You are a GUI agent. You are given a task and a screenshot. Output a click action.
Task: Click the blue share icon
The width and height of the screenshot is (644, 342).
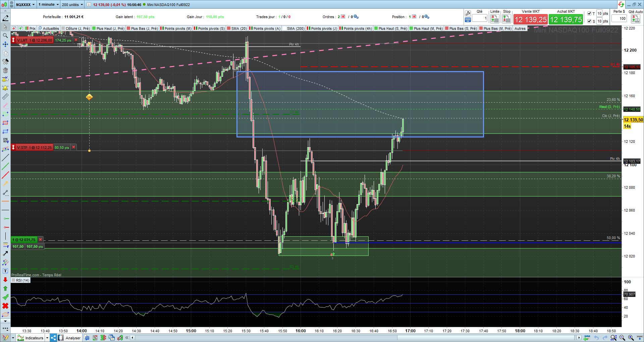click(x=53, y=338)
